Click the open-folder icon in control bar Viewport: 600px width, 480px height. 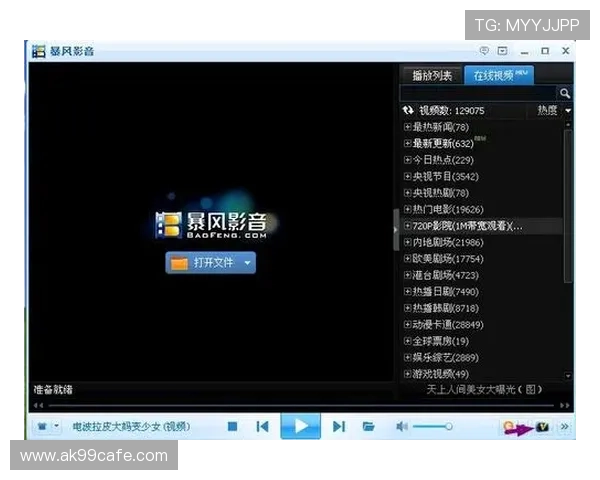(x=368, y=426)
